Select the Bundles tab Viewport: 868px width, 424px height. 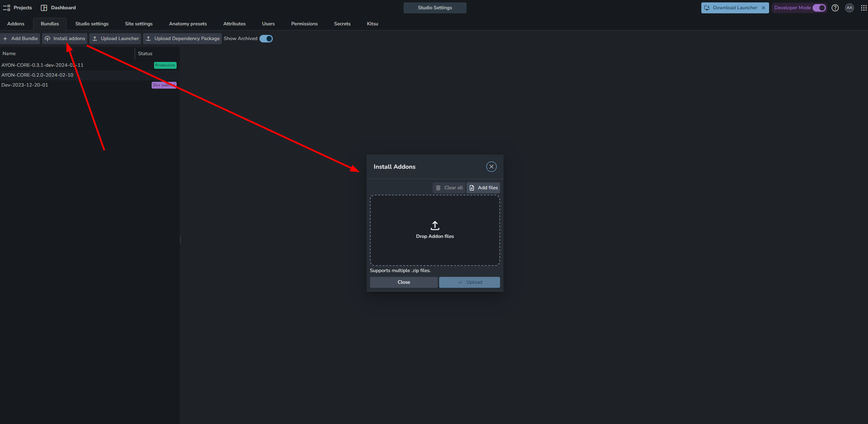click(x=50, y=23)
